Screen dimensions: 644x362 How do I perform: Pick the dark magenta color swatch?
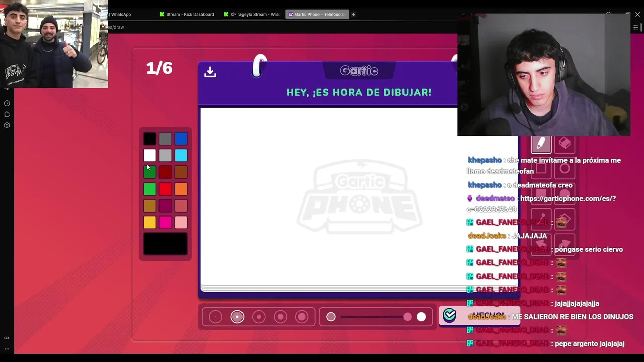(166, 206)
